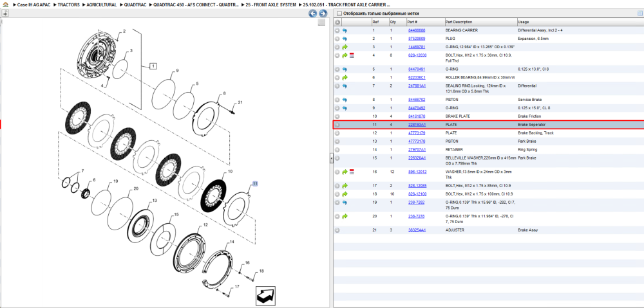Click green arrow icon for part 628-12030

345,55
